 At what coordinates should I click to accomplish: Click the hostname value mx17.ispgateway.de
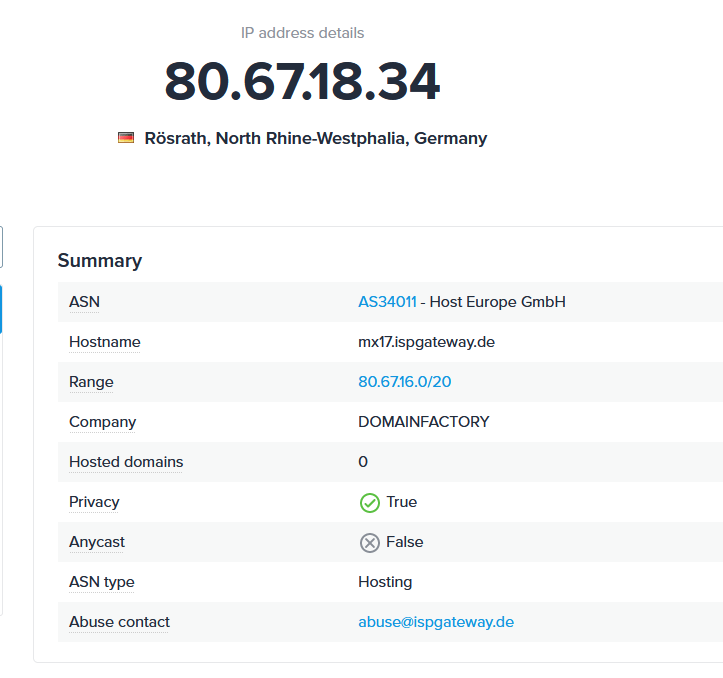(x=427, y=342)
